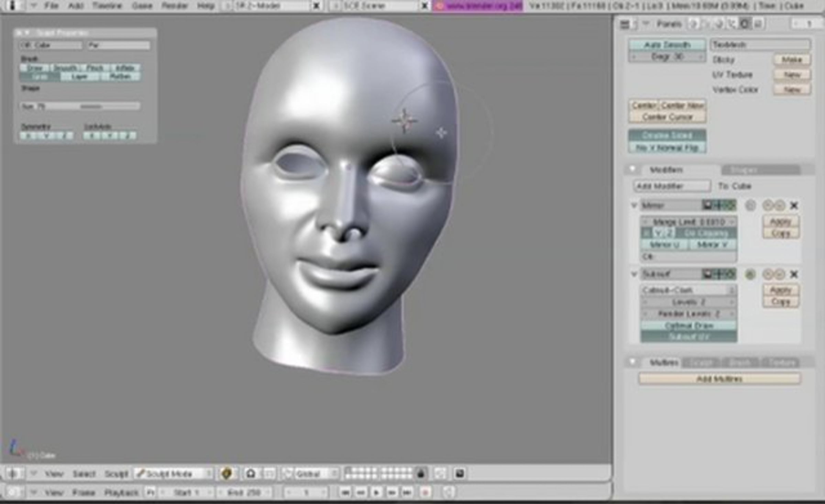Click Apply on the Subsurf modifier
Viewport: 825px width, 504px height.
781,290
